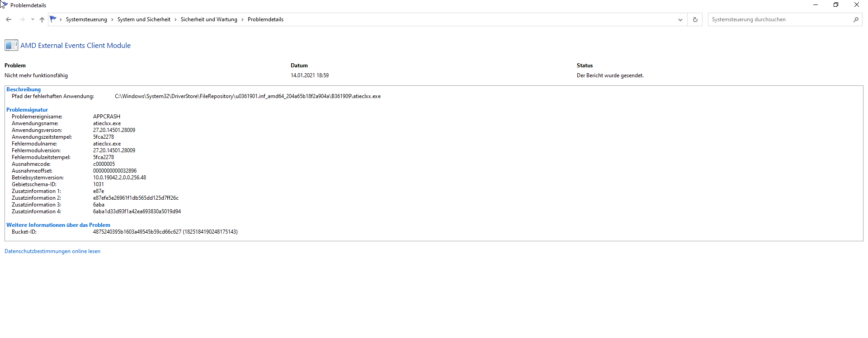The image size is (868, 338).
Task: Click the Back navigation arrow
Action: 9,19
